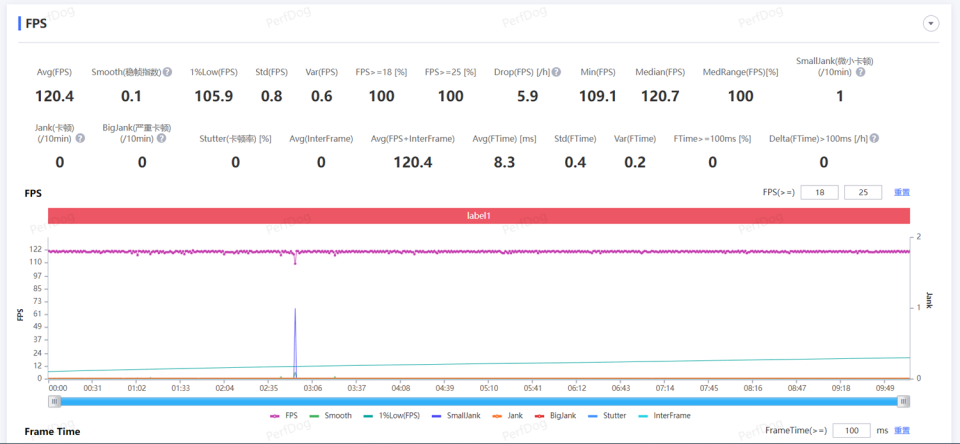The image size is (960, 444).
Task: Toggle Smooth series in chart legend
Action: click(331, 415)
